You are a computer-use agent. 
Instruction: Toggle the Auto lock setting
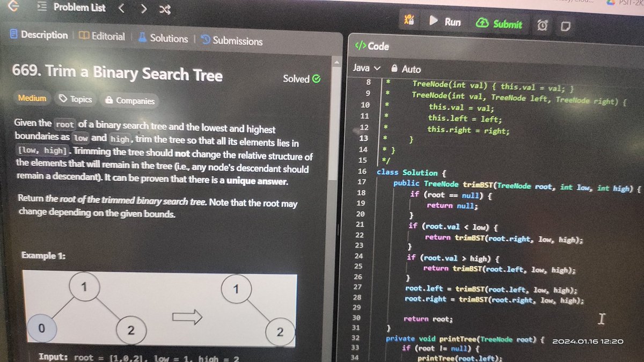[x=406, y=69]
